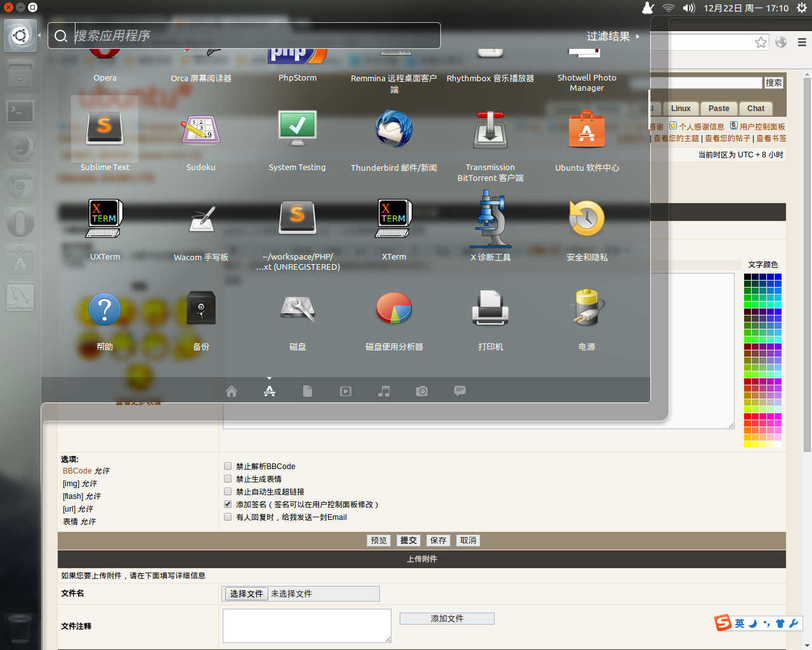
Task: Switch to the Social messages lens
Action: pyautogui.click(x=460, y=390)
